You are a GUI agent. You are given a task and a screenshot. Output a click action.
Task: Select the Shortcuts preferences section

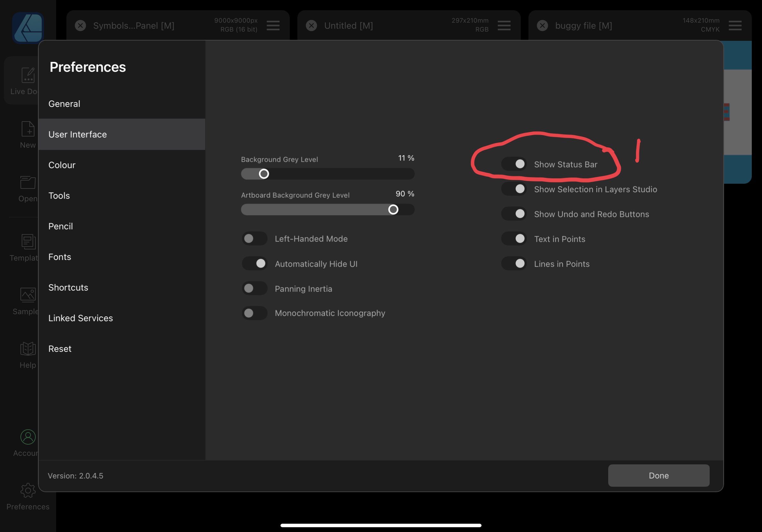click(68, 287)
